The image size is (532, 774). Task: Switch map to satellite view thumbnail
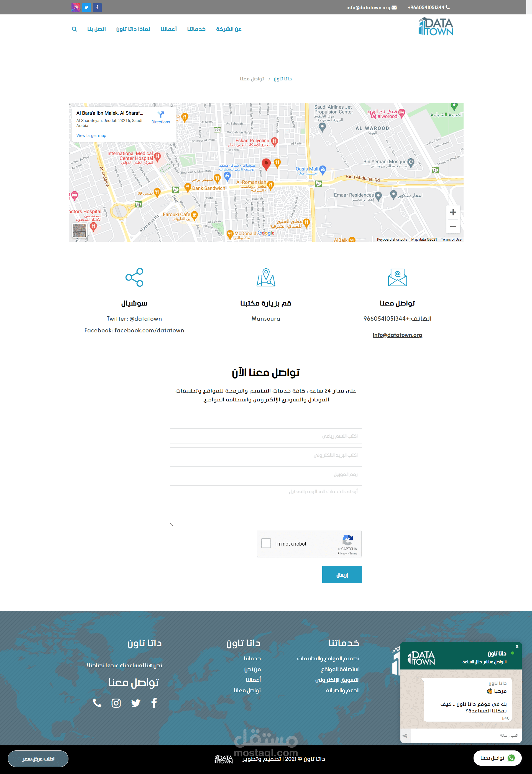coord(79,230)
